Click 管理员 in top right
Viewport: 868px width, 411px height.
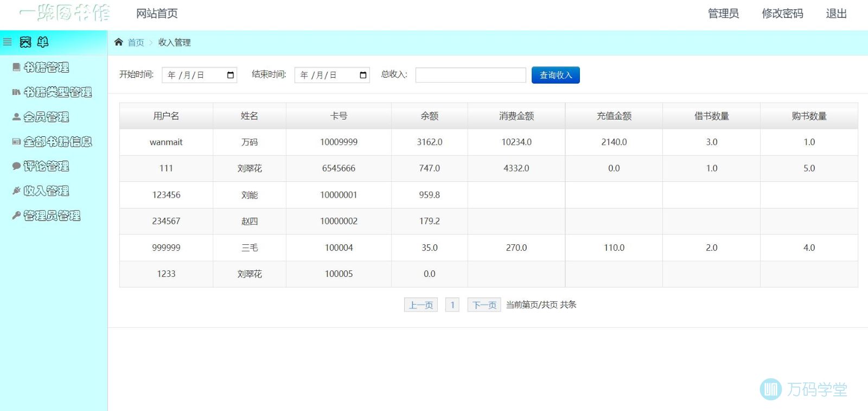pos(723,14)
